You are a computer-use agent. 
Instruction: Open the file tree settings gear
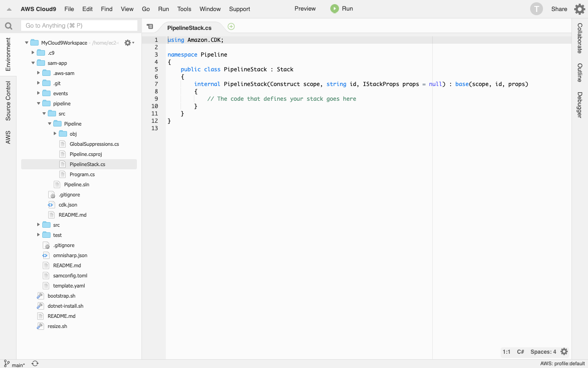point(128,43)
